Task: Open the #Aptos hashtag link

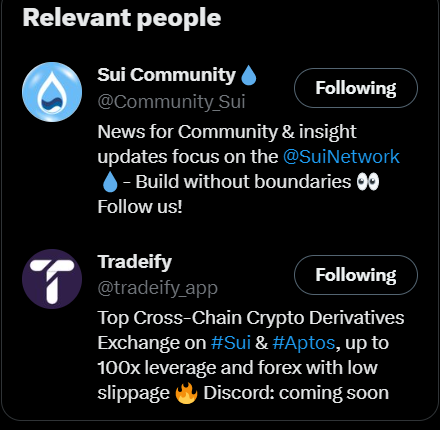Action: pyautogui.click(x=304, y=343)
